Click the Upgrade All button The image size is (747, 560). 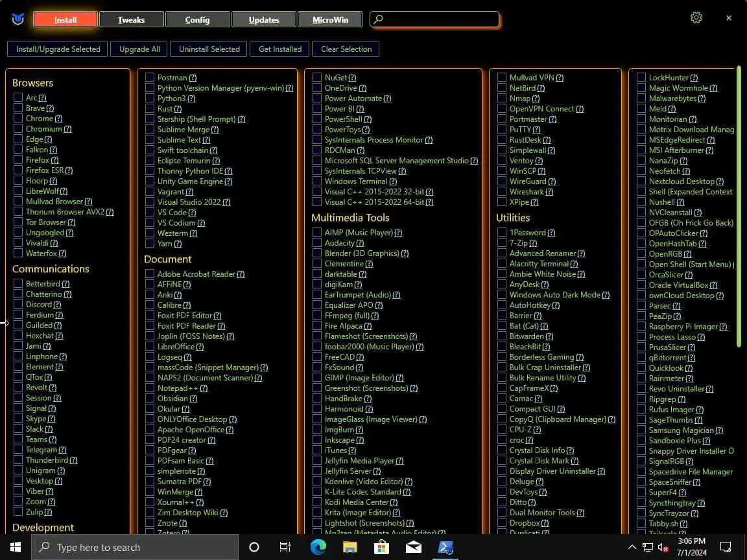(139, 49)
